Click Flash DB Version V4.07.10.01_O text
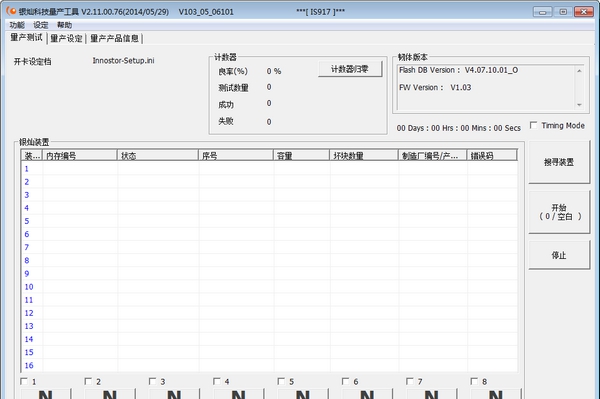Image resolution: width=600 pixels, height=399 pixels. click(x=458, y=70)
